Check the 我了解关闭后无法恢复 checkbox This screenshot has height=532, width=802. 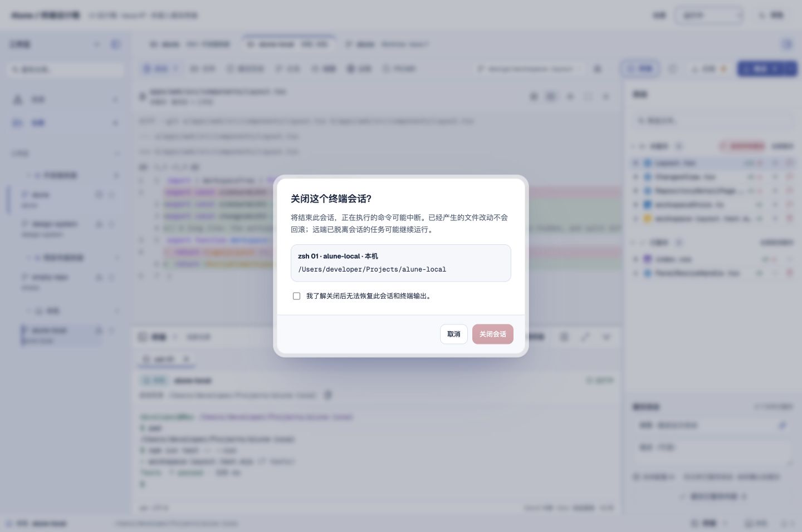click(296, 296)
